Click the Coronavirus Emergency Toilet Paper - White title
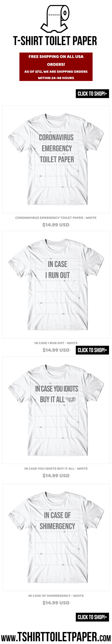Image resolution: width=112 pixels, height=644 pixels. click(56, 218)
